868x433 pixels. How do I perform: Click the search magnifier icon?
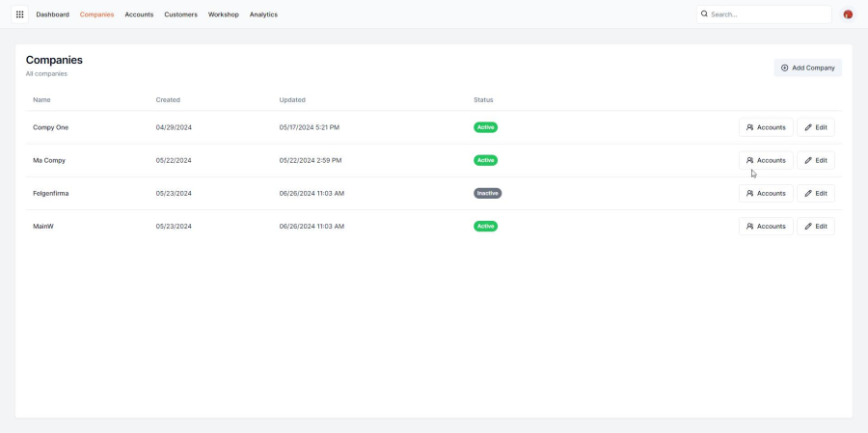(x=704, y=14)
